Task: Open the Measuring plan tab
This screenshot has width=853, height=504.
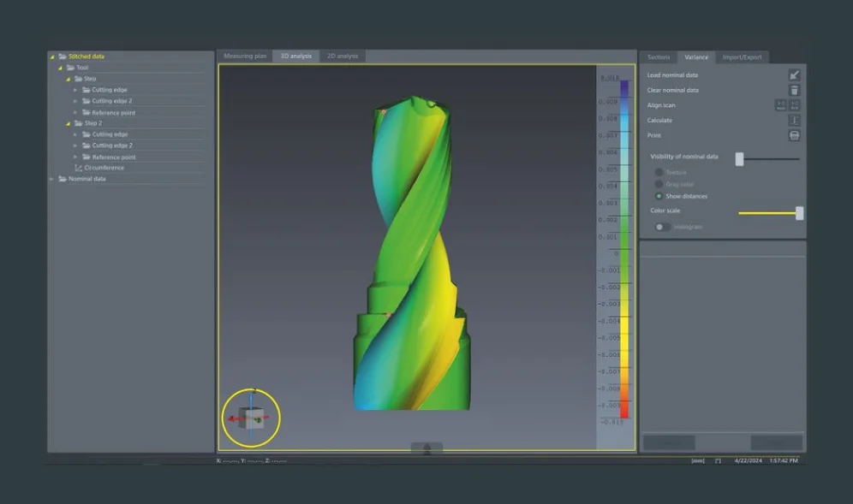Action: coord(245,56)
